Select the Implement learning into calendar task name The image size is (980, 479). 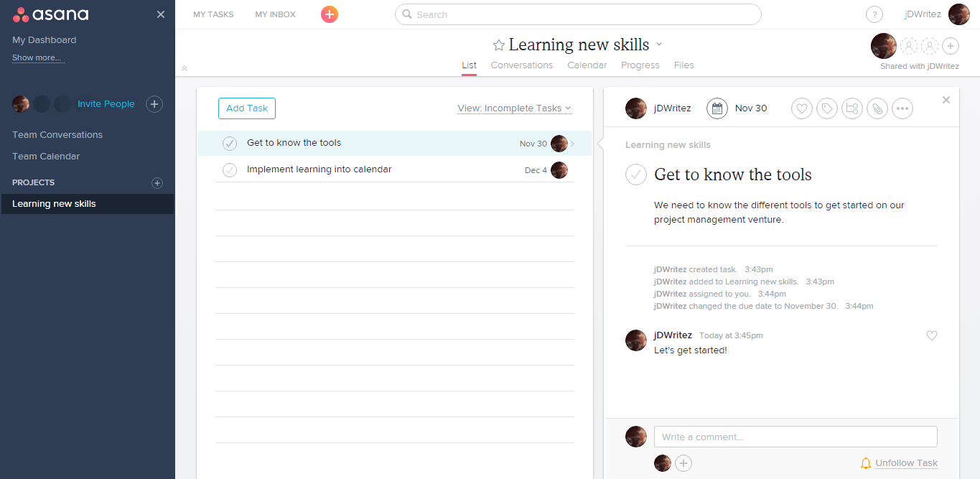pyautogui.click(x=319, y=169)
